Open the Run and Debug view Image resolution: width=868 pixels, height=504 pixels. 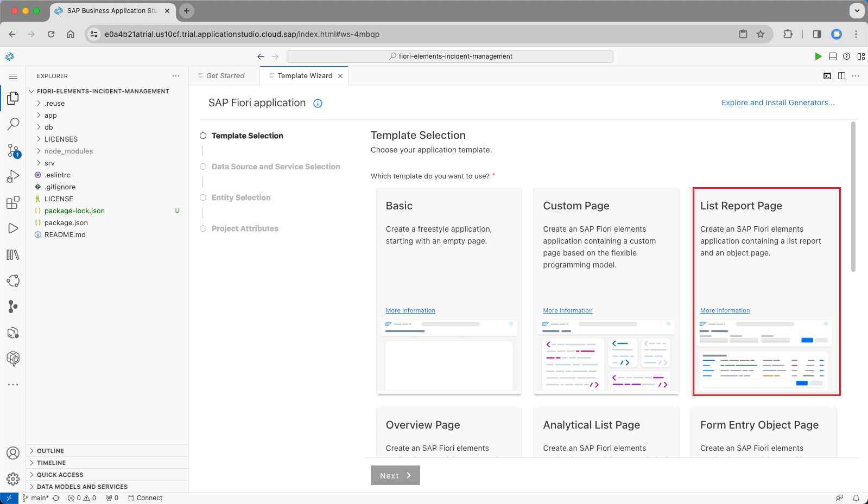[x=13, y=176]
